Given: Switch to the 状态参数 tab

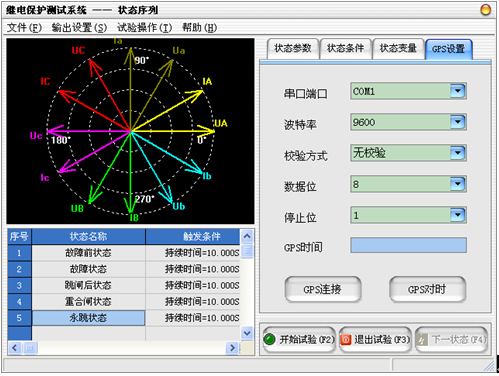Looking at the screenshot, I should [x=293, y=49].
